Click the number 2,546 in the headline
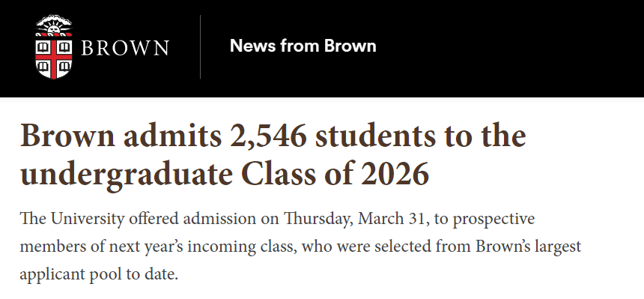This screenshot has width=644, height=299. (x=269, y=136)
